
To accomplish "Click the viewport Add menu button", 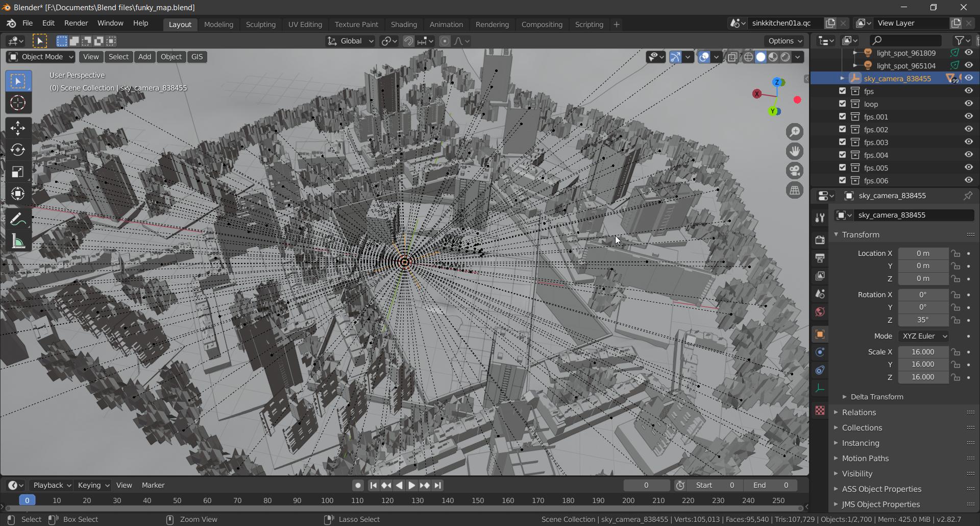I will pyautogui.click(x=144, y=57).
